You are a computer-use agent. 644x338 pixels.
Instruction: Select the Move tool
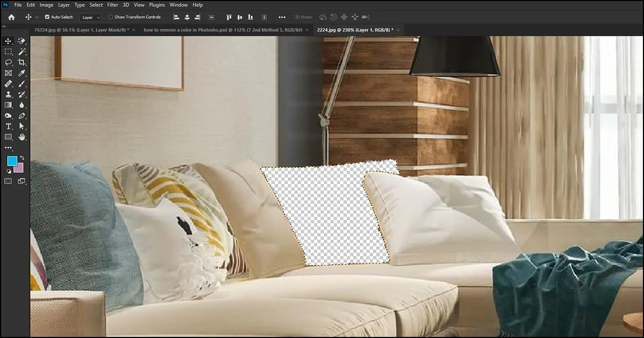[8, 41]
